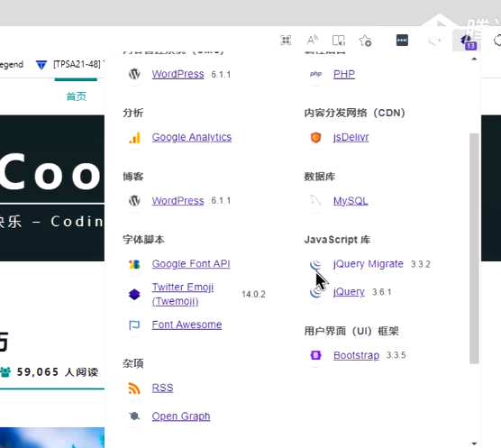
Task: Click the 分析 category heading
Action: coord(133,113)
